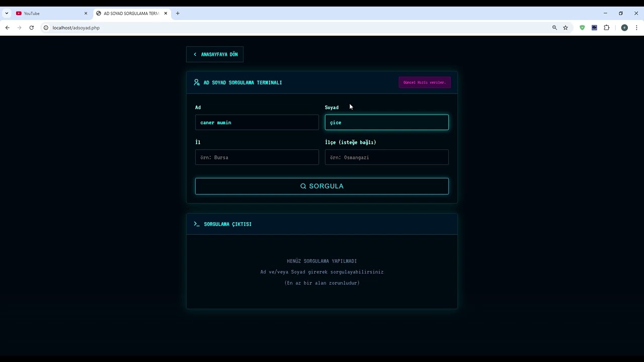Click the terminal prompt icon beside SORGULAMA ÇIKTISI
The image size is (644, 362).
(x=197, y=224)
